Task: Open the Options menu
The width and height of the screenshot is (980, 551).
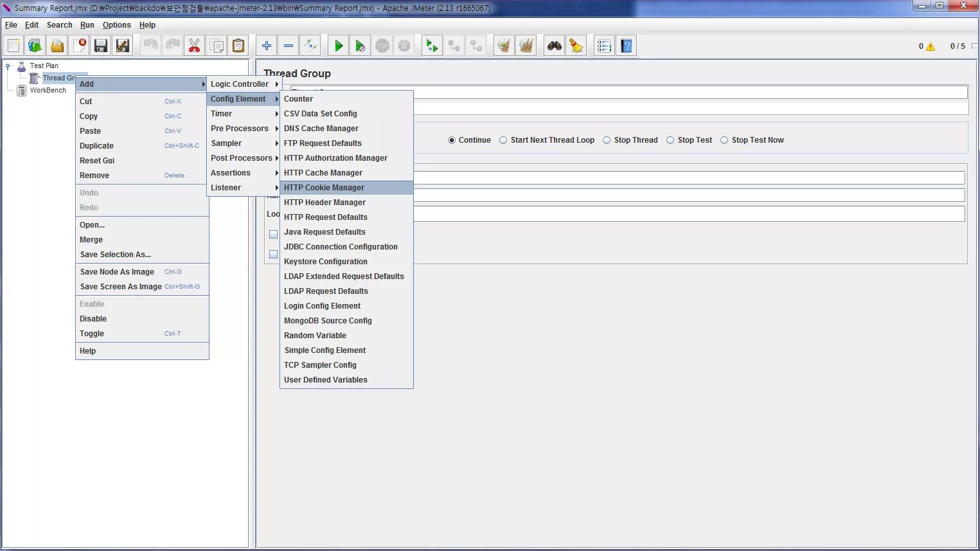Action: 116,25
